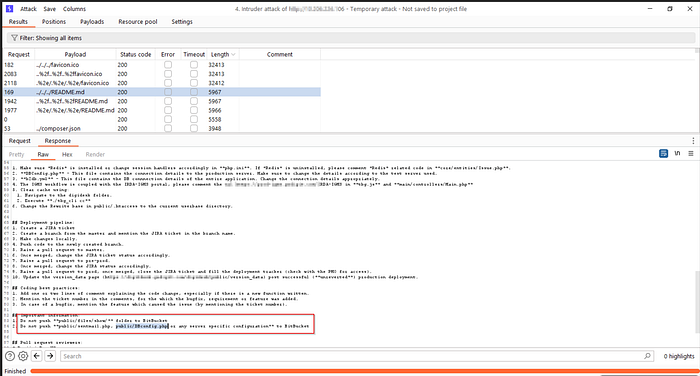This screenshot has width=700, height=376.
Task: Click length value 5558
Action: (215, 120)
